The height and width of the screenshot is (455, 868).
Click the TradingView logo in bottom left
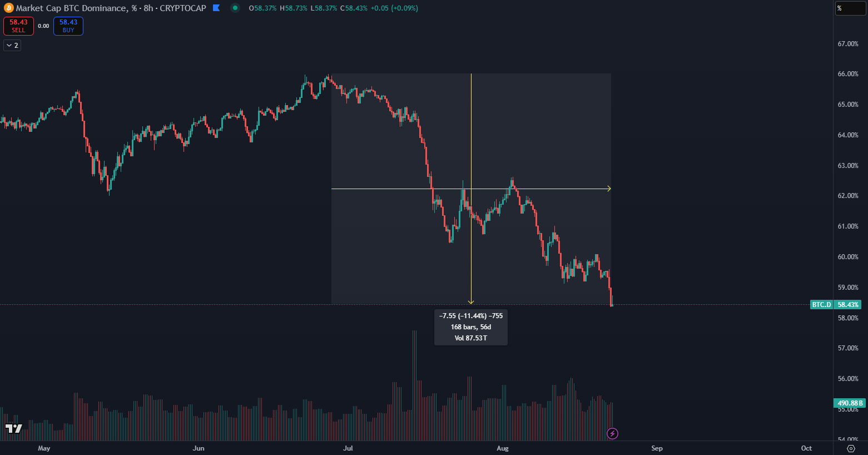pyautogui.click(x=14, y=428)
